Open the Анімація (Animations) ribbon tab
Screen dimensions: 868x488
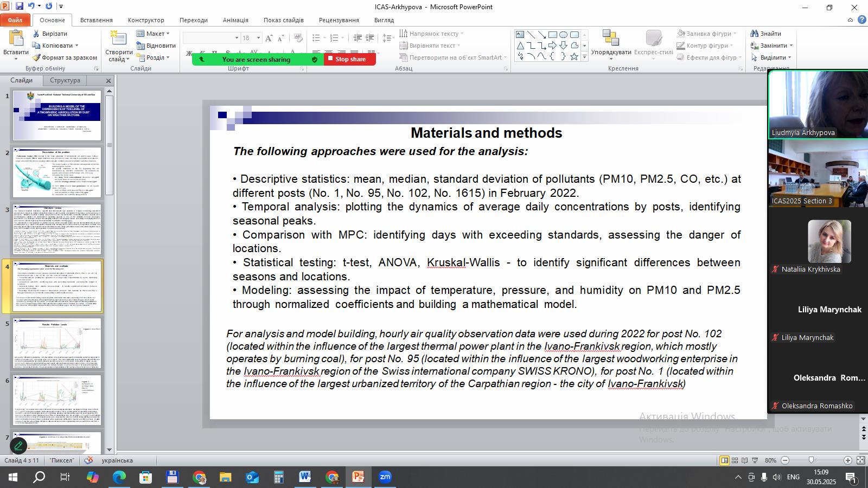tap(235, 20)
